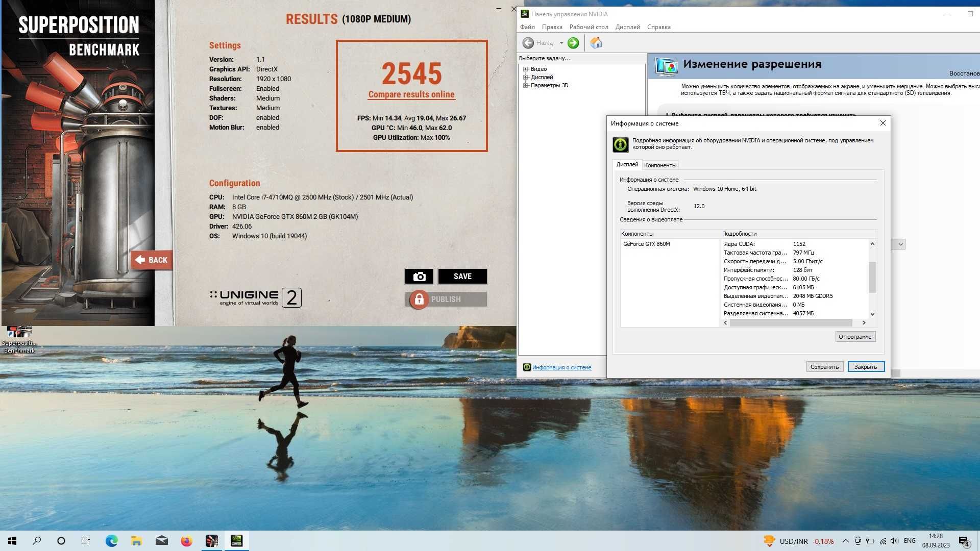Viewport: 980px width, 551px height.
Task: Open Task View on the taskbar
Action: 86,541
